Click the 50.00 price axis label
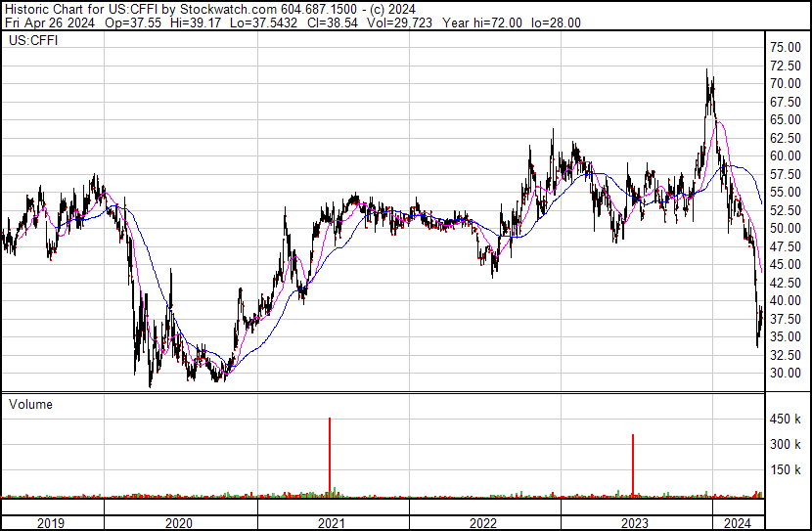 pos(786,228)
